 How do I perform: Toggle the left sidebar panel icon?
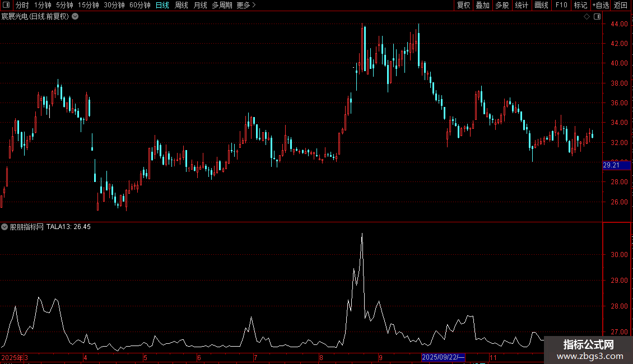pyautogui.click(x=6, y=5)
